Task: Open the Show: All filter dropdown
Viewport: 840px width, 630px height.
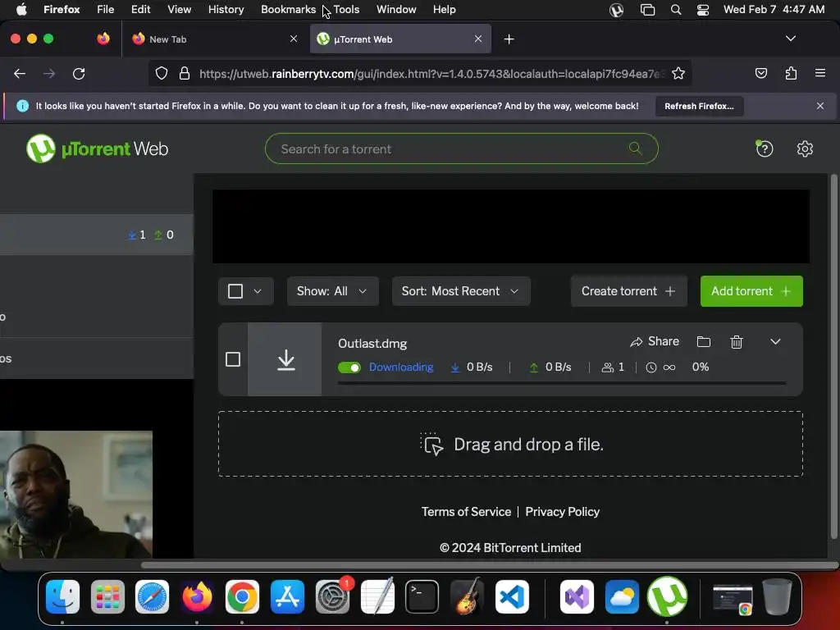Action: [x=333, y=291]
